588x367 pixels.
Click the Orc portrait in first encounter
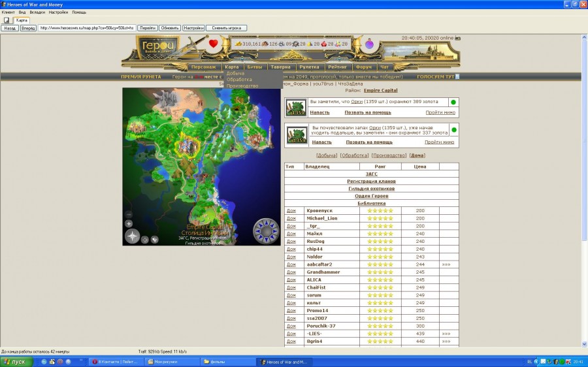pyautogui.click(x=296, y=108)
